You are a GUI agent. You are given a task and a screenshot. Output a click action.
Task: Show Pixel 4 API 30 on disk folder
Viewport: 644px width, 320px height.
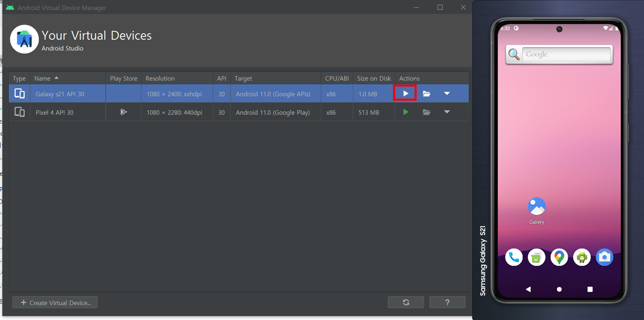(427, 112)
